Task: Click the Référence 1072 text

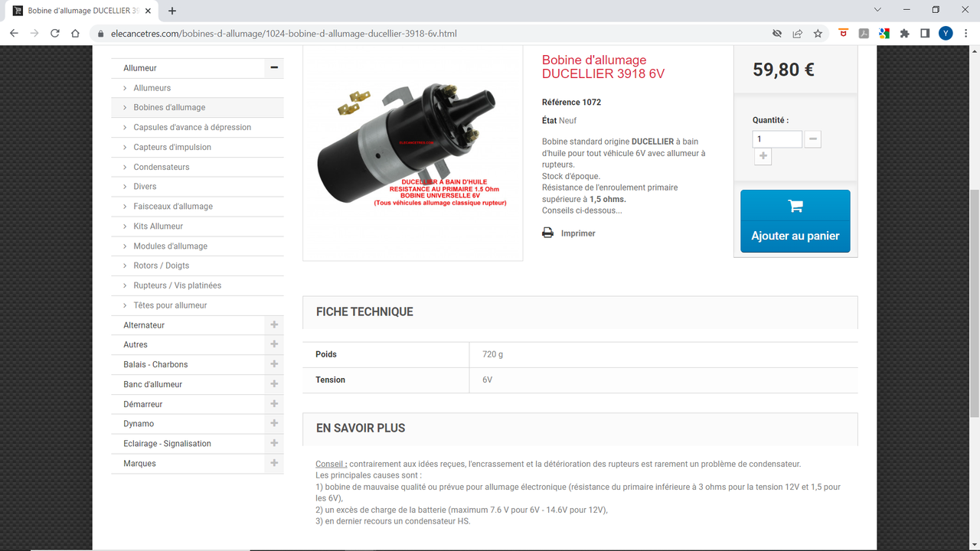Action: (x=571, y=102)
